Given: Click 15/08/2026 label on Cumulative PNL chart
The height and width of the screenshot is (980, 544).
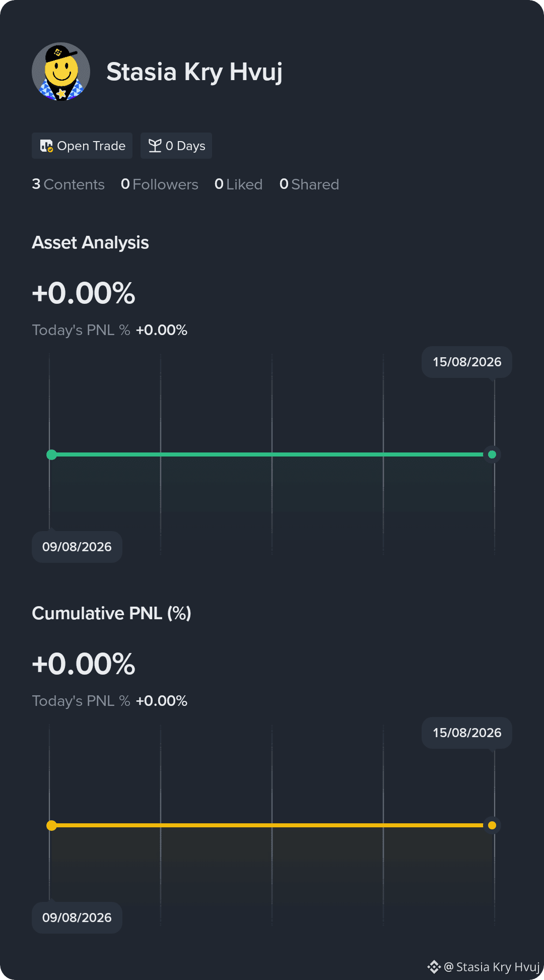Looking at the screenshot, I should tap(467, 733).
